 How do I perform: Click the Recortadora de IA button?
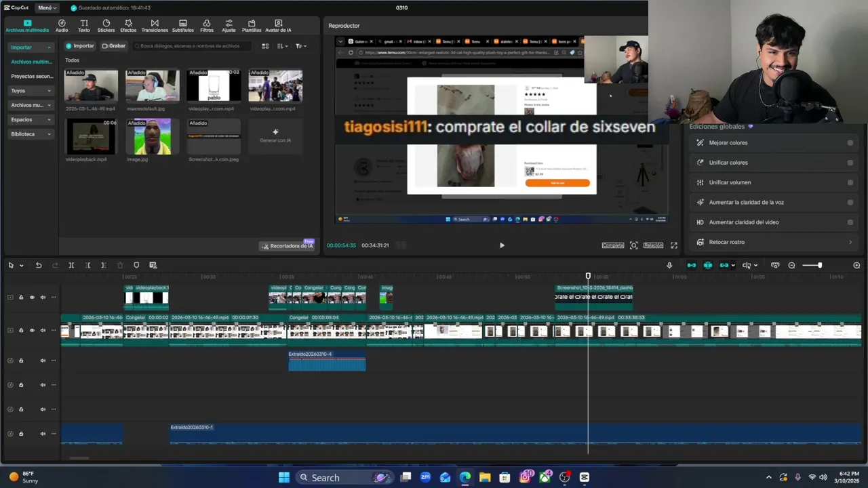coord(288,245)
